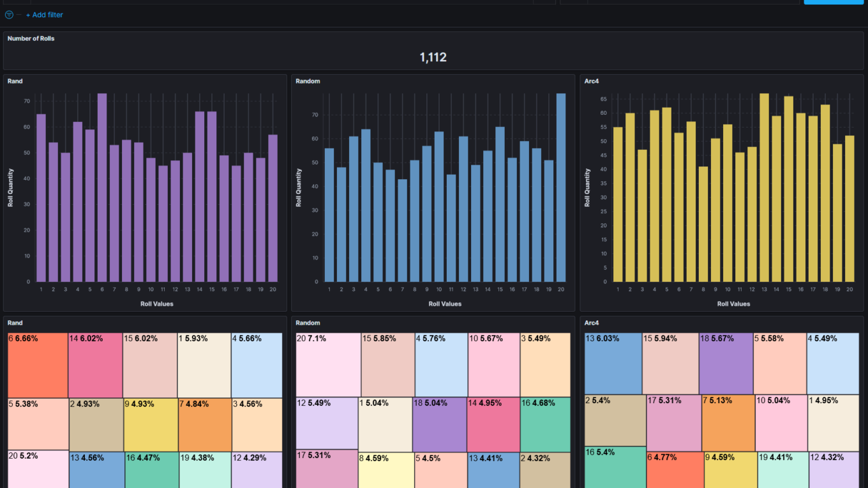Select the 3 5.49% cell in Random treemap
Viewport: 868px width, 488px height.
(545, 365)
